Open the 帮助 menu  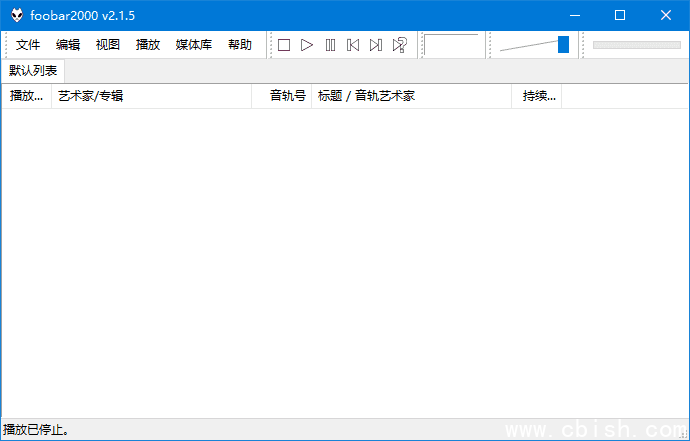coord(240,45)
